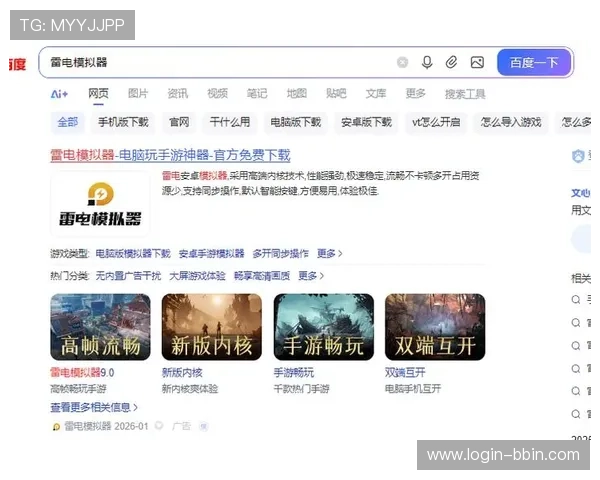600x480 pixels.
Task: Click the 双端互开 thumbnail
Action: pyautogui.click(x=435, y=327)
